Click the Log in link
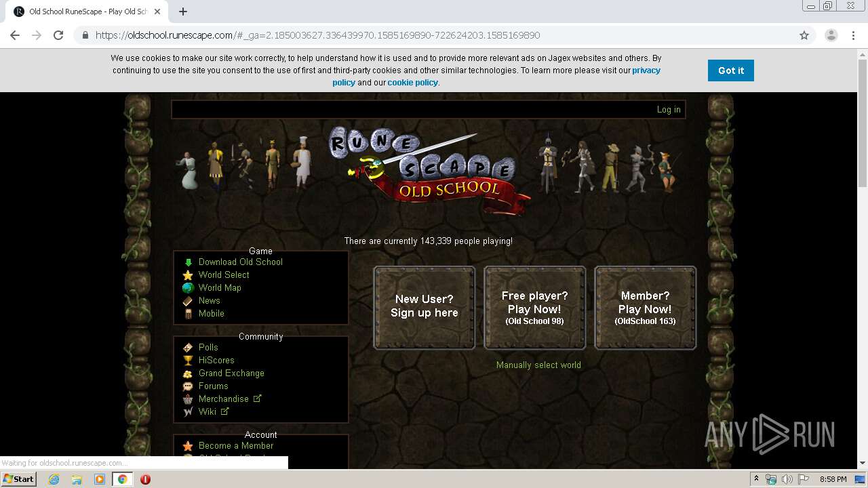Image resolution: width=868 pixels, height=488 pixels. click(x=669, y=110)
